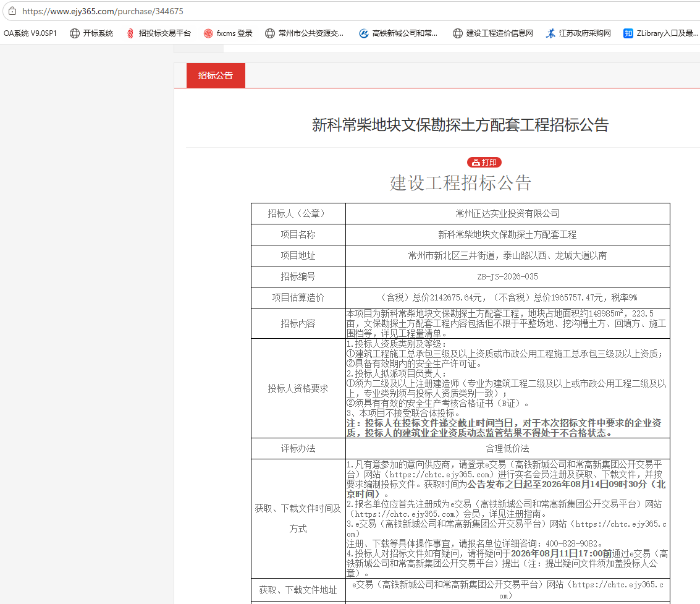Click the 投标人资格要求 label cell
The width and height of the screenshot is (700, 604).
298,388
